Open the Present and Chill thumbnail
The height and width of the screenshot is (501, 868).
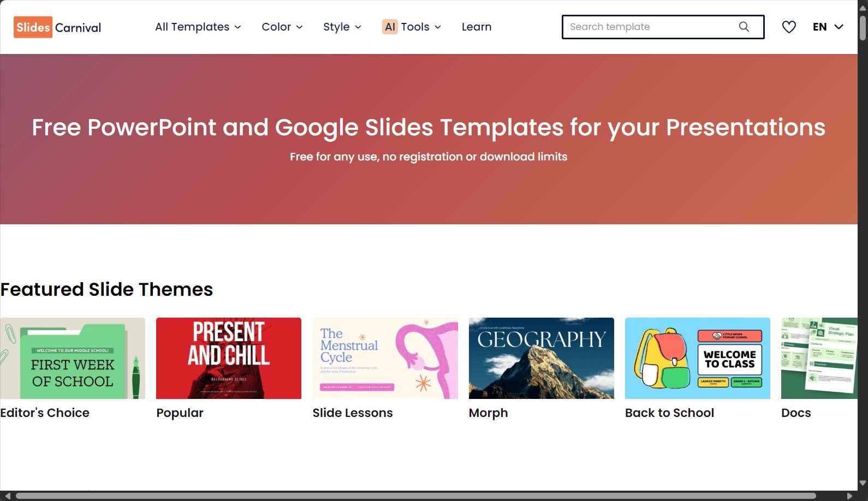(x=229, y=358)
